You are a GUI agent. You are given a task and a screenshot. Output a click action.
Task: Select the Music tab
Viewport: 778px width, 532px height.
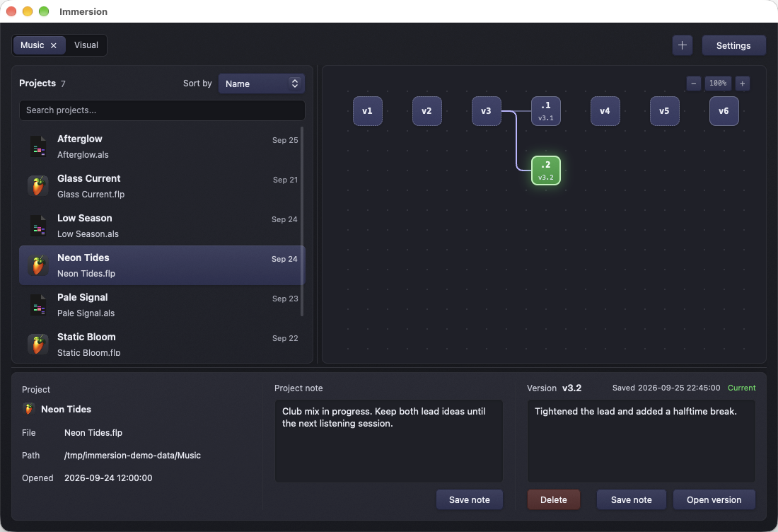pyautogui.click(x=33, y=45)
